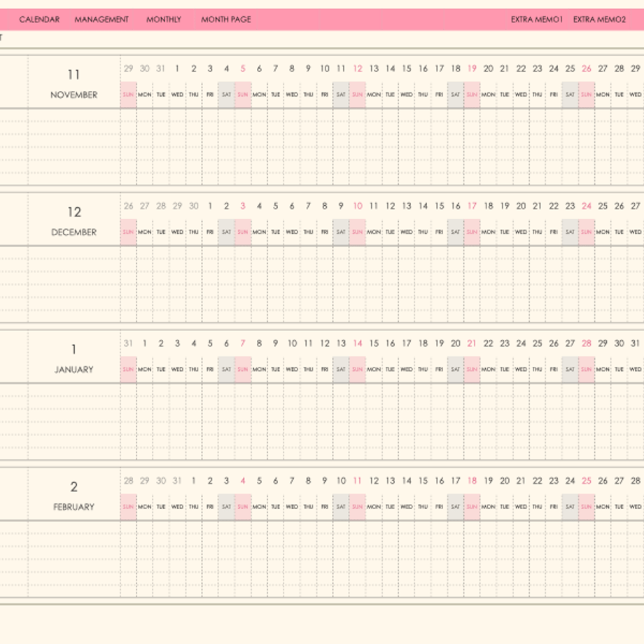The image size is (644, 644).
Task: Click date 17 in the January row
Action: [407, 344]
